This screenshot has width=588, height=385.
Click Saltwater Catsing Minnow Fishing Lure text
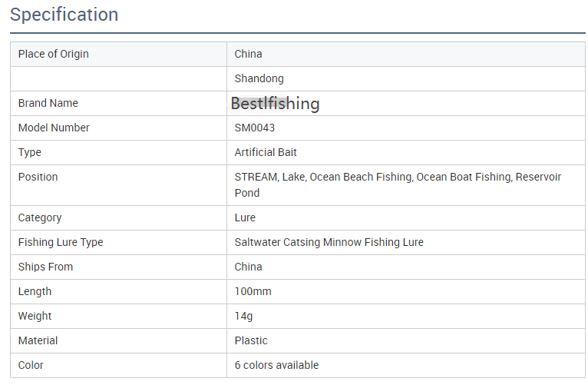(329, 242)
